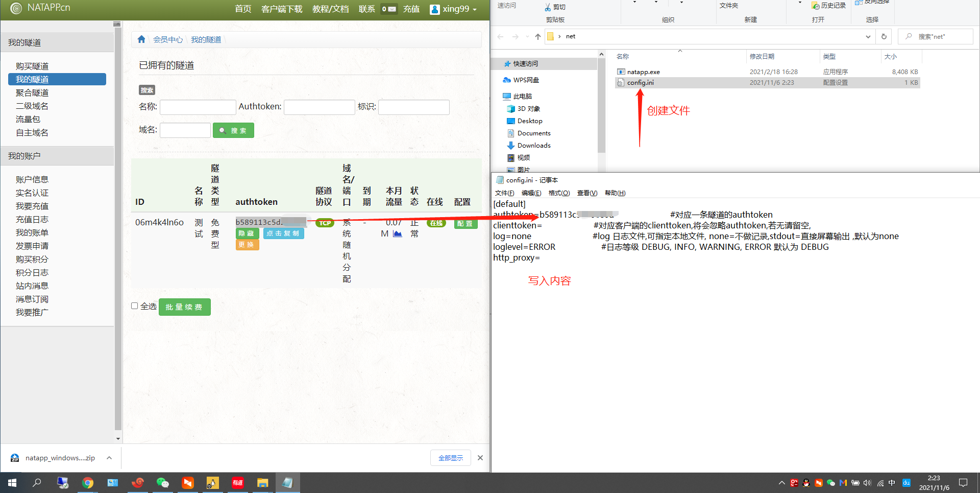Click the Wi-Fi network tray icon
The image size is (980, 493).
click(880, 483)
